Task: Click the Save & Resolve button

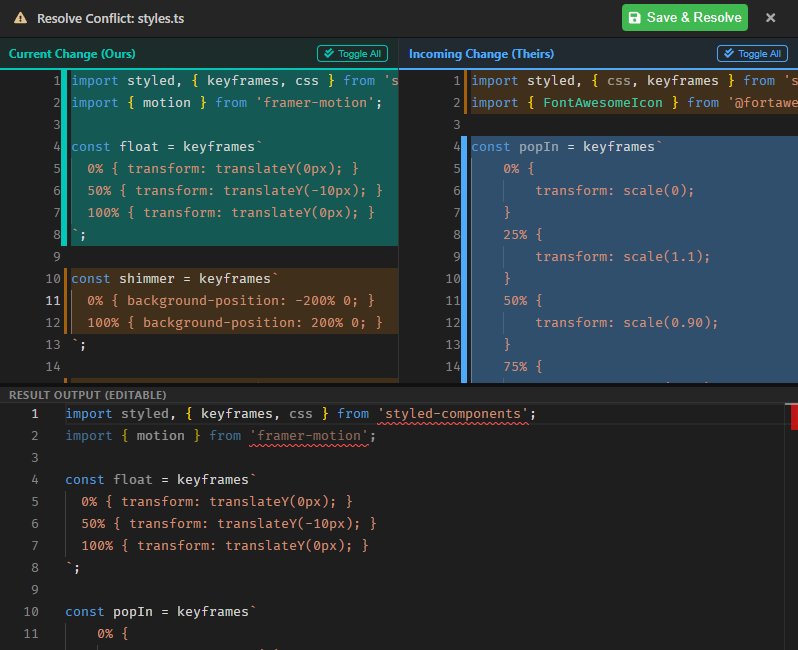Action: tap(685, 18)
